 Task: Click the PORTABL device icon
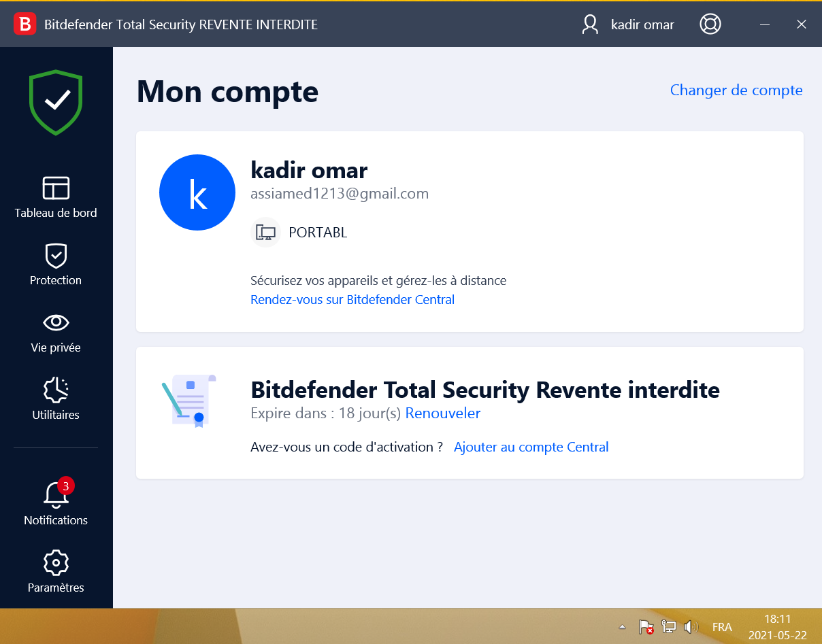(x=265, y=233)
